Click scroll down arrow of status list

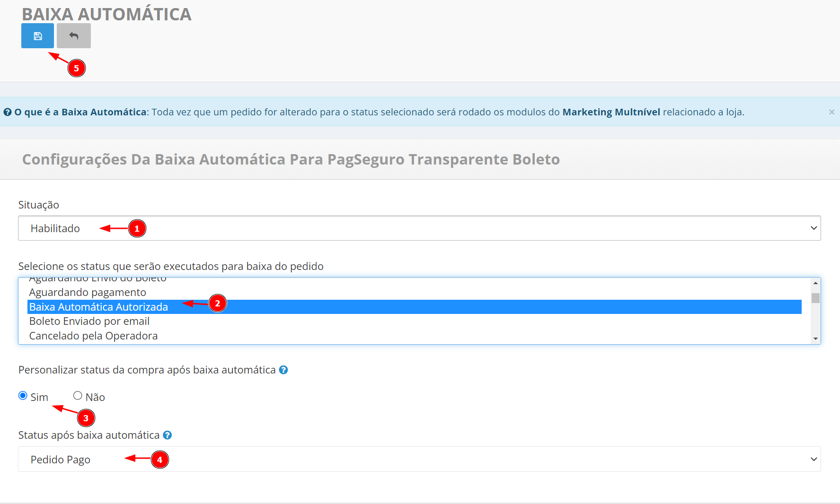point(815,339)
